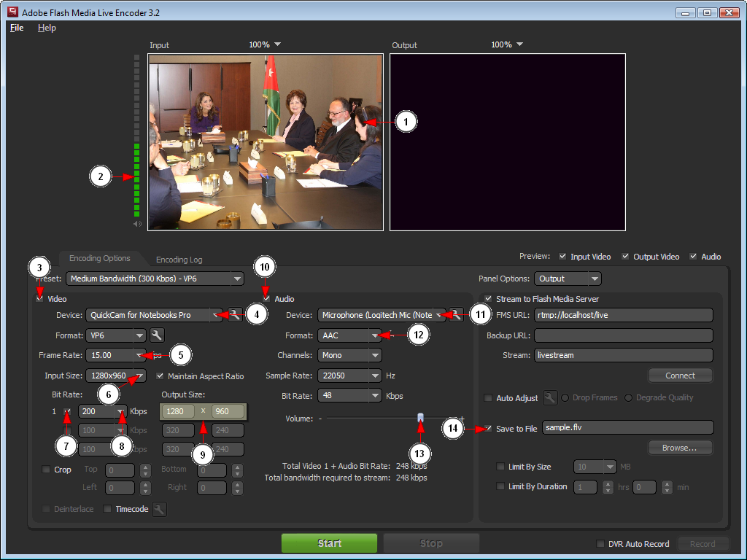Click the Flash Media Encoder title bar icon
Image resolution: width=747 pixels, height=560 pixels.
[12, 12]
